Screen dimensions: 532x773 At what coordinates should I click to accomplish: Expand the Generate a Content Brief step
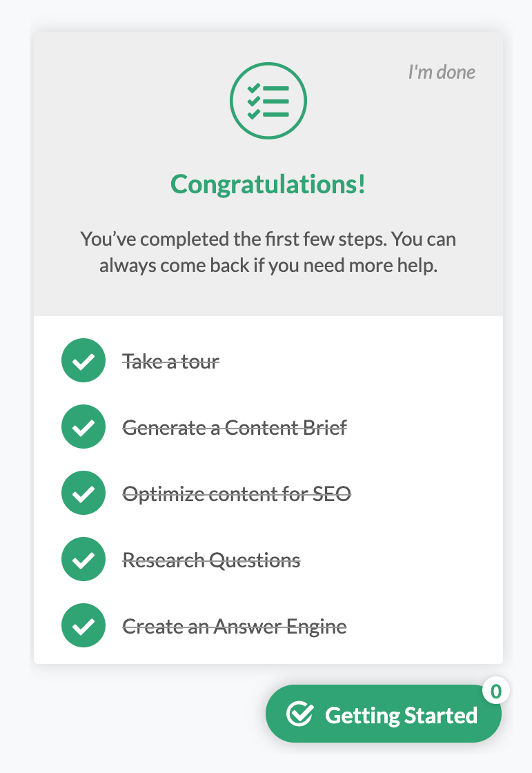point(235,427)
